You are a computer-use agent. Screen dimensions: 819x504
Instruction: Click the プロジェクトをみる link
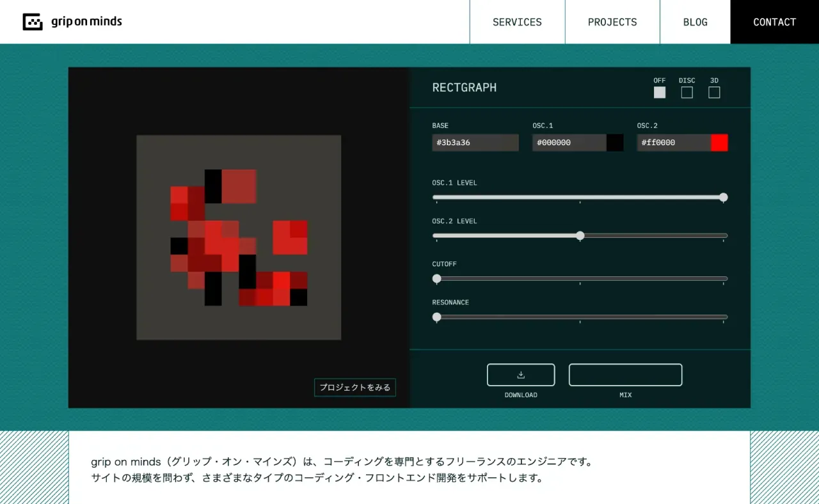click(354, 387)
